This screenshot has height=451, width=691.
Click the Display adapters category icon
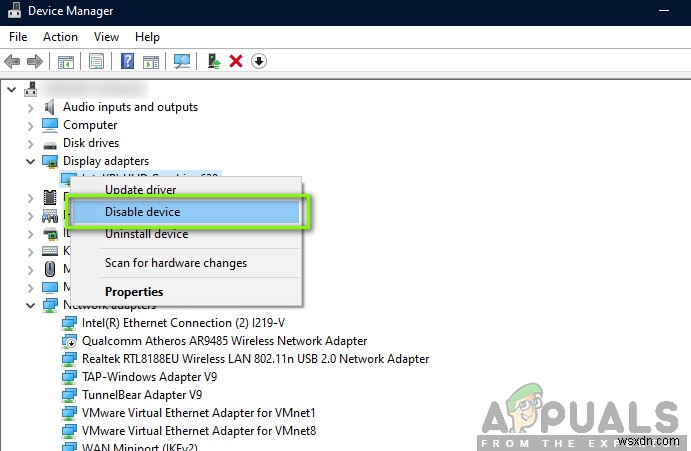pyautogui.click(x=50, y=161)
